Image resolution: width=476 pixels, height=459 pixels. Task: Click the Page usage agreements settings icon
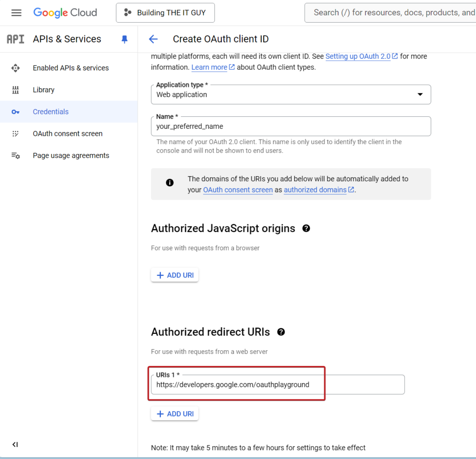pos(15,155)
